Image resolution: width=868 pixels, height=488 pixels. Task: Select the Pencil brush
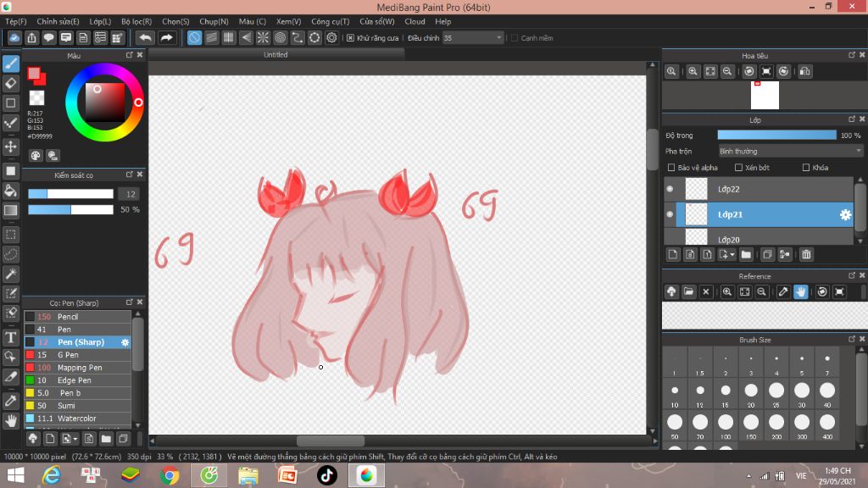(x=77, y=317)
